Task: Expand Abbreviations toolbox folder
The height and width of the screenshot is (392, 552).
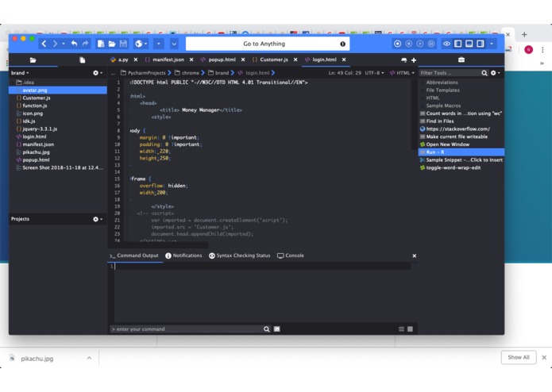Action: click(x=423, y=83)
